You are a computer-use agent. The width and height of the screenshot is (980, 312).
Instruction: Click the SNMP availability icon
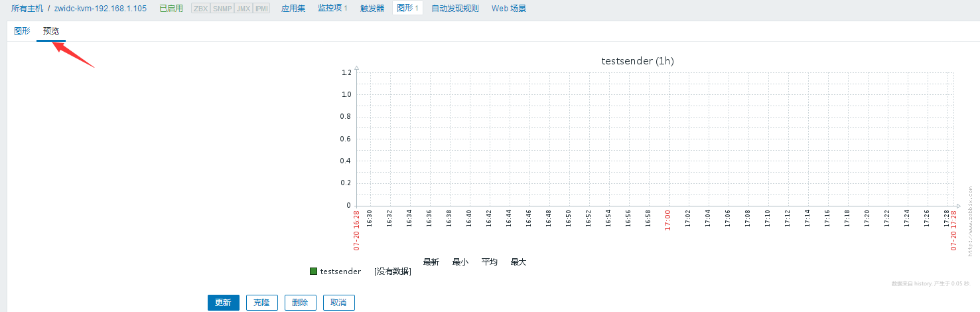tap(222, 9)
